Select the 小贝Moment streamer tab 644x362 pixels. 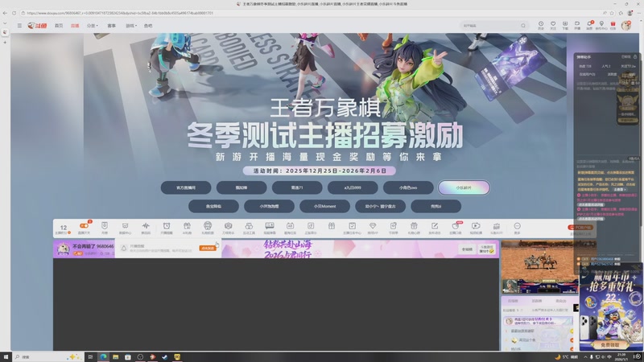[325, 206]
